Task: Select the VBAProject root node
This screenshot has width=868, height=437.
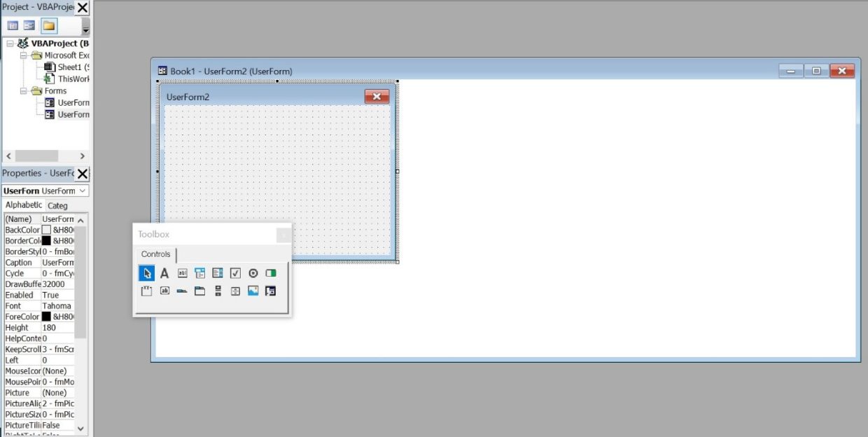Action: coord(59,43)
